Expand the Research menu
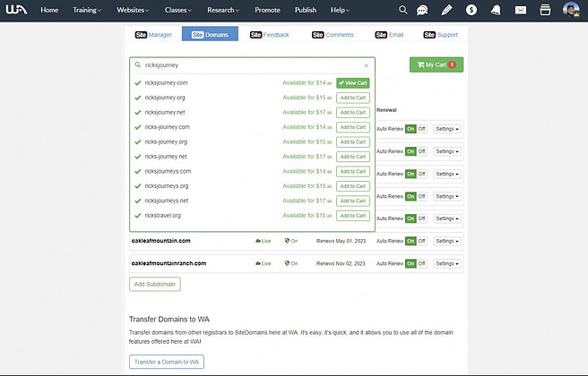 click(x=223, y=10)
